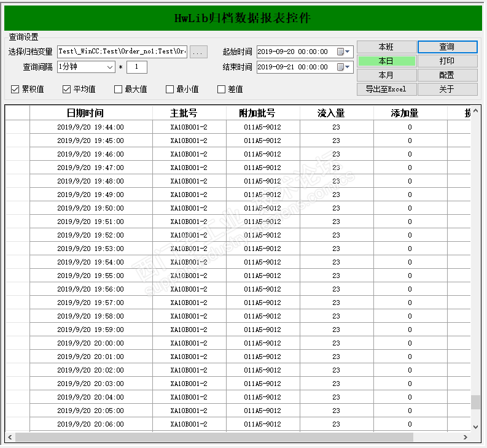Select the row 2019/9/20 19:53:00

(238, 249)
